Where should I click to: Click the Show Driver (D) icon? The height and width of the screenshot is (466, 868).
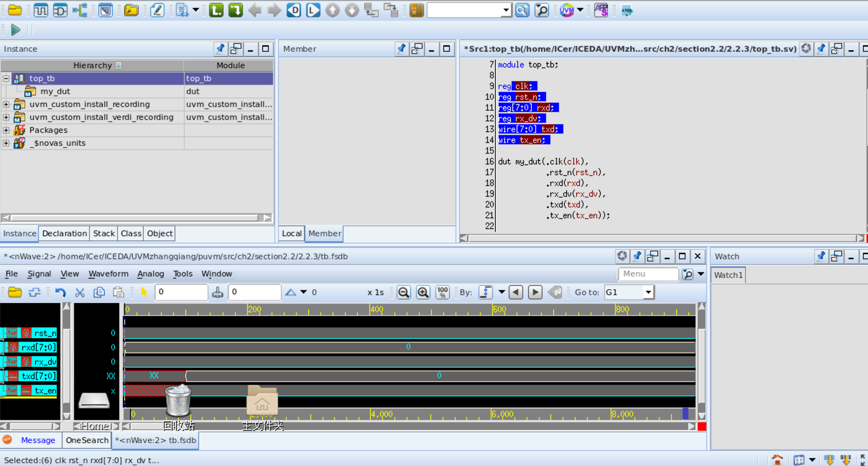pos(294,10)
